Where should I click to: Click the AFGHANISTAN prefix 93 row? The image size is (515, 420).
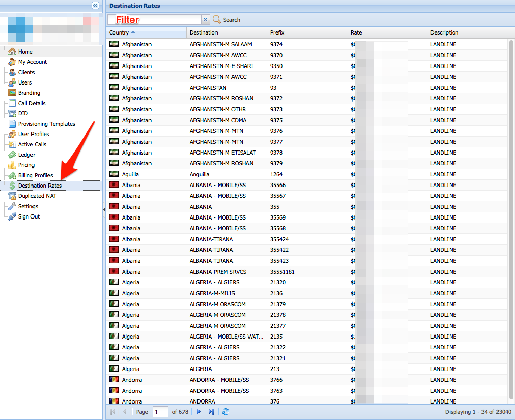click(307, 88)
